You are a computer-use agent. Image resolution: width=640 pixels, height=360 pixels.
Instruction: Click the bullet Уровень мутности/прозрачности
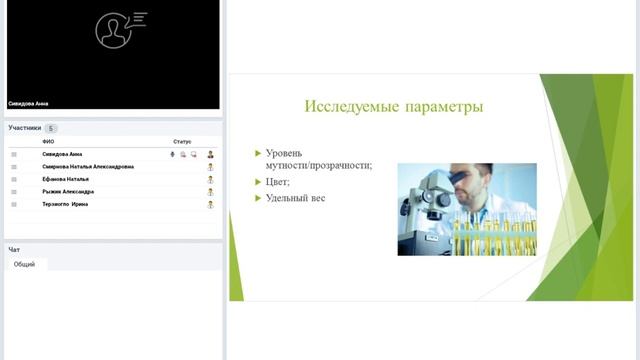[x=319, y=159]
